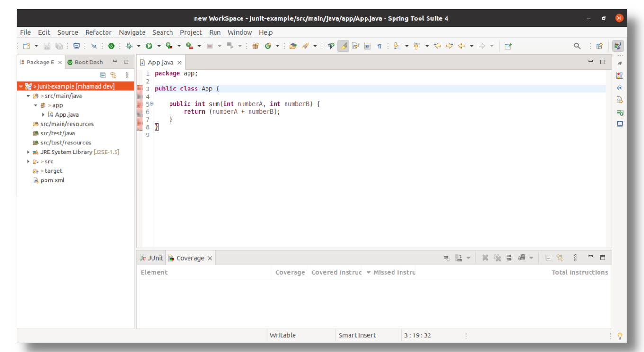The image size is (644, 352).
Task: Collapse the junit-example project node
Action: [21, 86]
